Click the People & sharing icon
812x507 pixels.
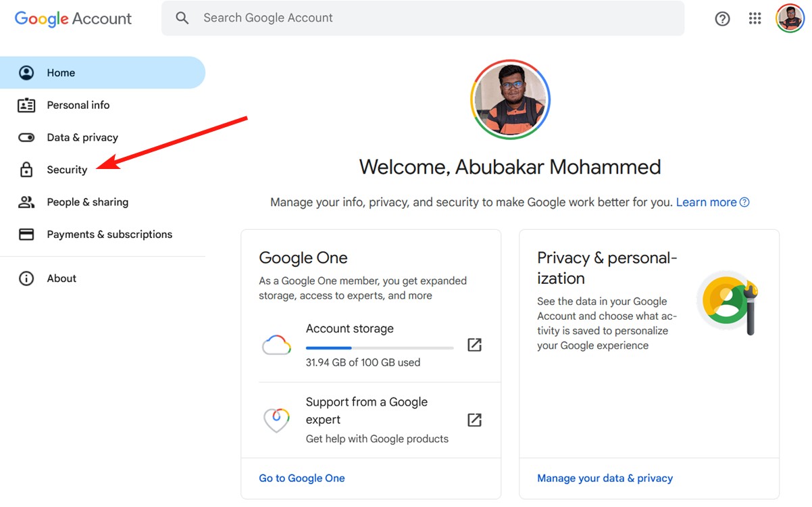pyautogui.click(x=26, y=201)
